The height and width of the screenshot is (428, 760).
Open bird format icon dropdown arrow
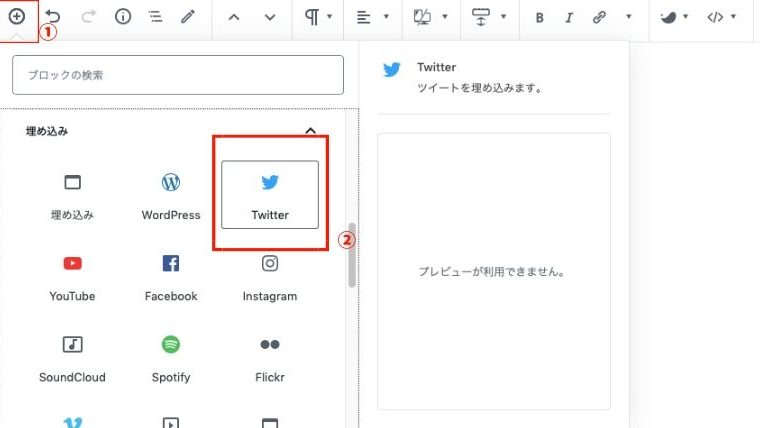(686, 16)
